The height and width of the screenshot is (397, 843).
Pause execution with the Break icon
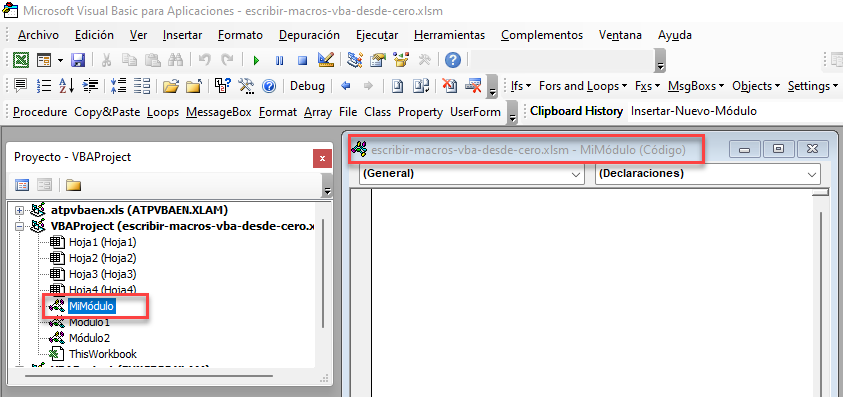[280, 60]
